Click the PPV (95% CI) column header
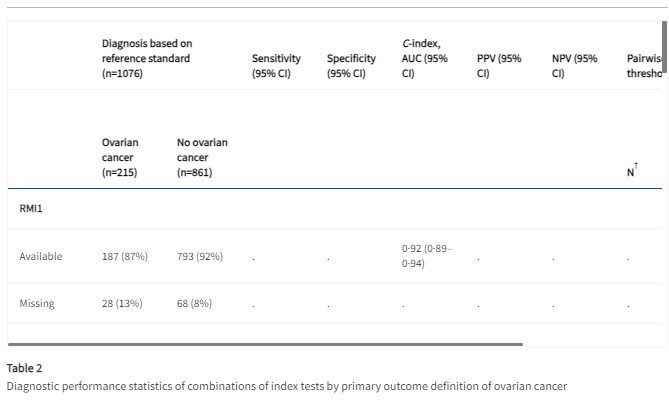The width and height of the screenshot is (669, 402). pyautogui.click(x=499, y=66)
